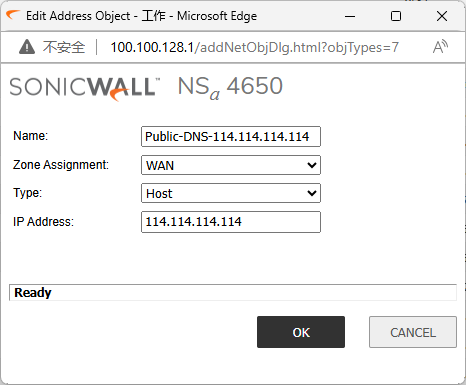Image resolution: width=466 pixels, height=385 pixels.
Task: Click the NSa 4650 model label
Action: pos(230,87)
